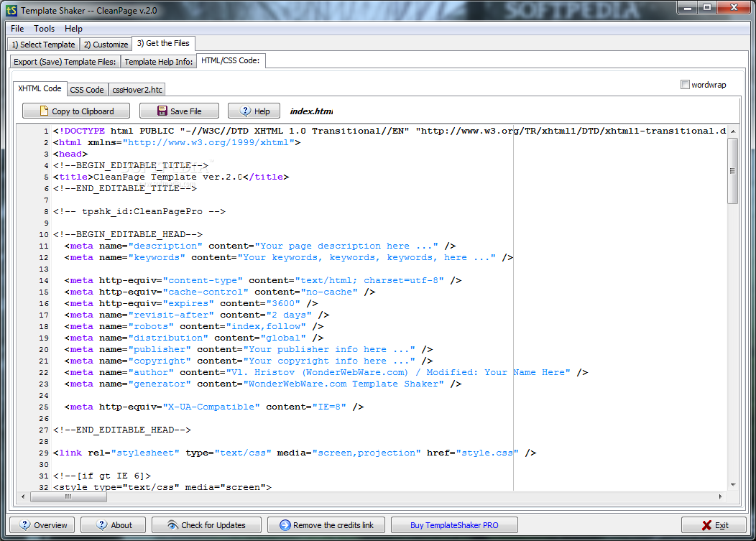Viewport: 756px width, 541px height.
Task: Switch to the cssHover2.htc sub-tab
Action: click(137, 90)
